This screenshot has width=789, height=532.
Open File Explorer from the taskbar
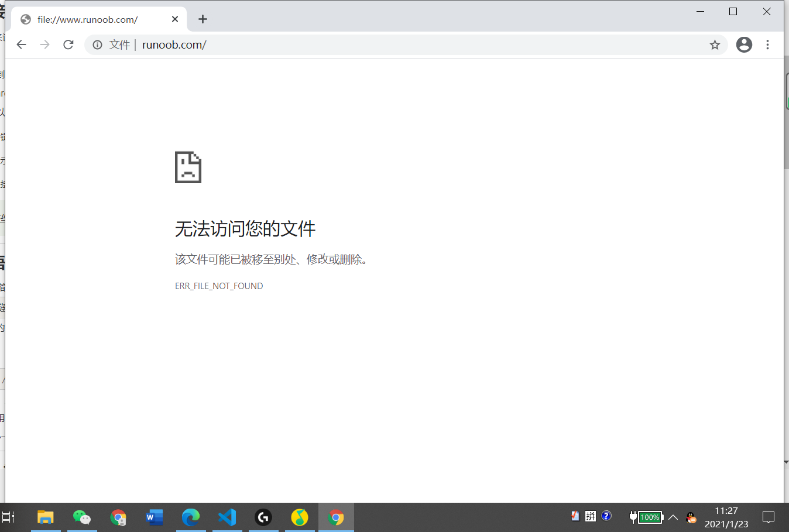[x=46, y=517]
